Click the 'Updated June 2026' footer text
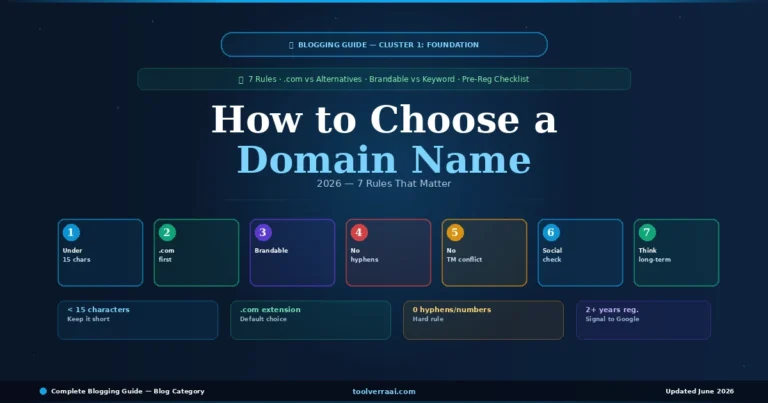768x403 pixels. coord(699,391)
